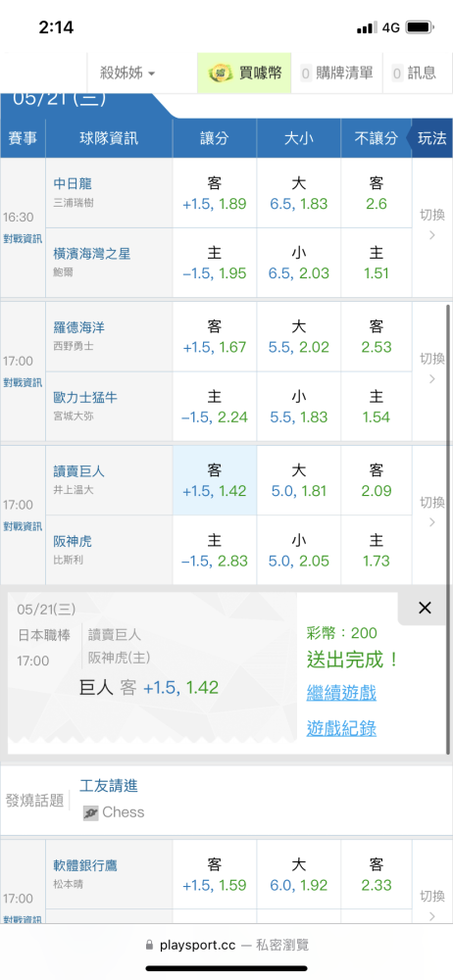Open the 購牌清單 cart counter

[336, 73]
